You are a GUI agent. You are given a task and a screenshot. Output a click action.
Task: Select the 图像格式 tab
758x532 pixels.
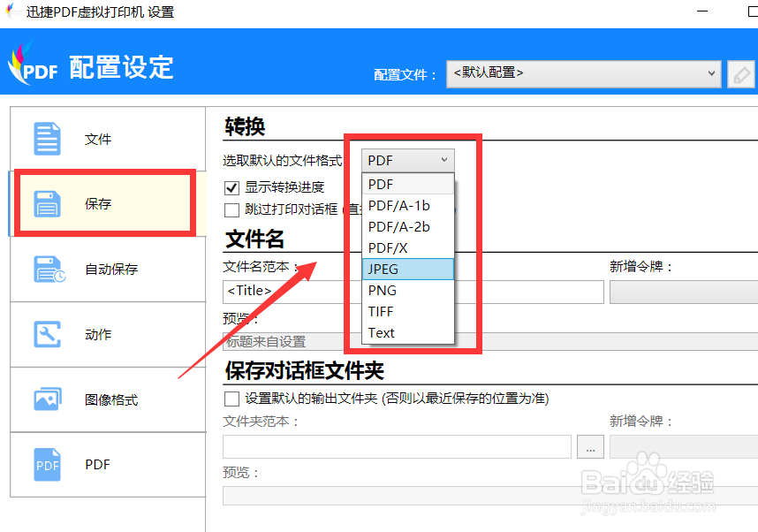(108, 399)
